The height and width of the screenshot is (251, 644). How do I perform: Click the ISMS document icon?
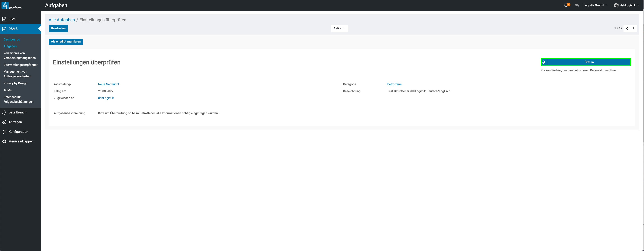pyautogui.click(x=4, y=19)
